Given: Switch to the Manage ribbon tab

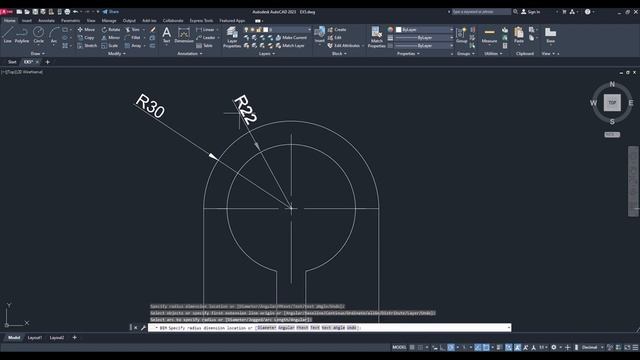Looking at the screenshot, I should [109, 20].
